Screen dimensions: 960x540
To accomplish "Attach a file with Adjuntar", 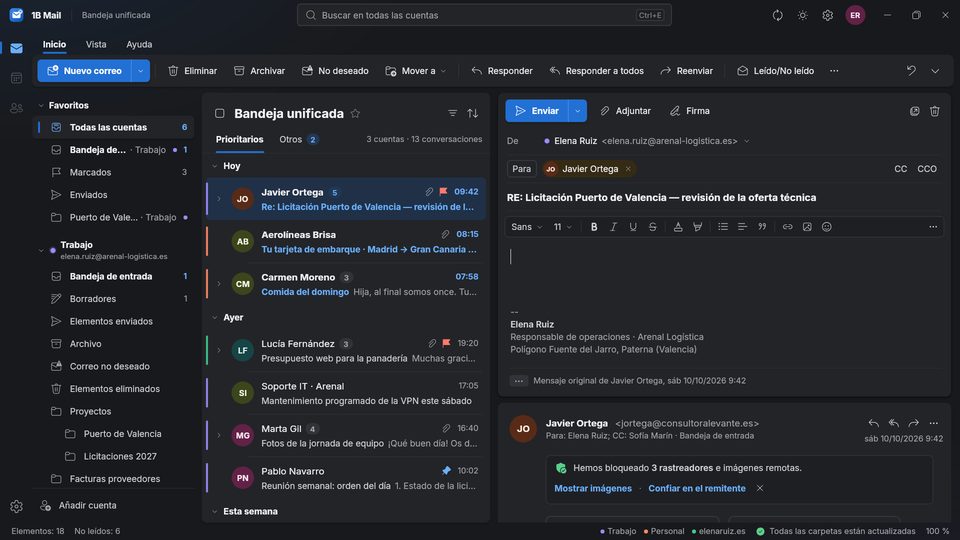I will pyautogui.click(x=625, y=111).
